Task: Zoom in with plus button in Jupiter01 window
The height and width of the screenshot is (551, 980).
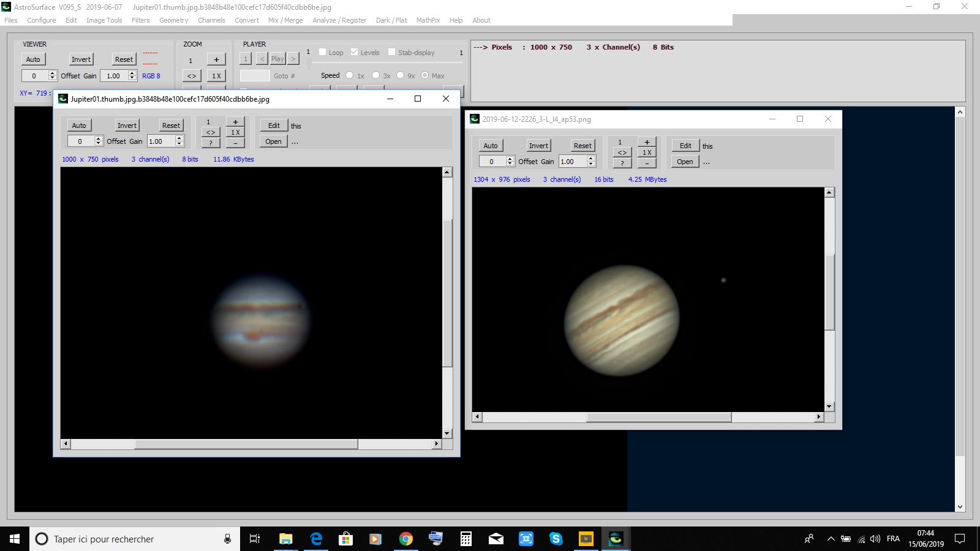Action: [x=235, y=122]
